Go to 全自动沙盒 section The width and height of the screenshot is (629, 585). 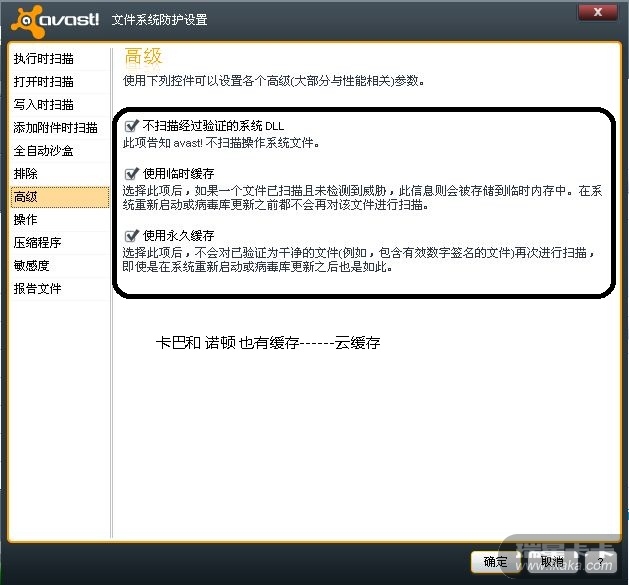tap(60, 151)
